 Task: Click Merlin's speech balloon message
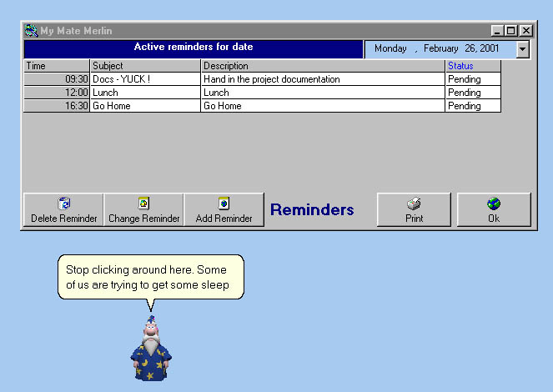click(150, 278)
